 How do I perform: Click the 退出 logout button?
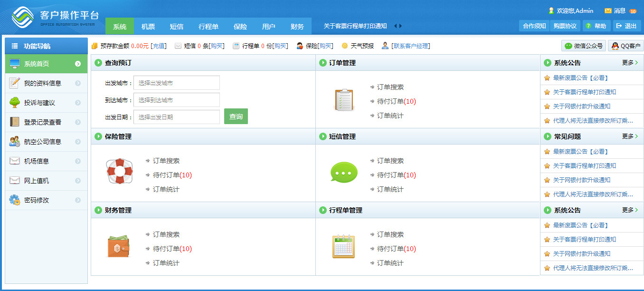627,26
